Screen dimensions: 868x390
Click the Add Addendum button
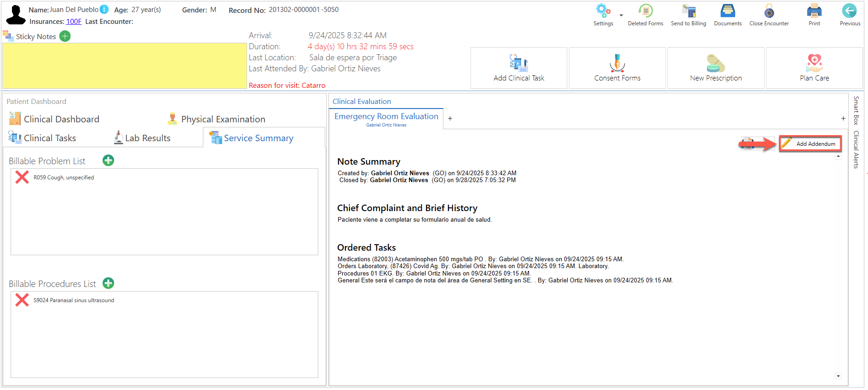coord(811,143)
